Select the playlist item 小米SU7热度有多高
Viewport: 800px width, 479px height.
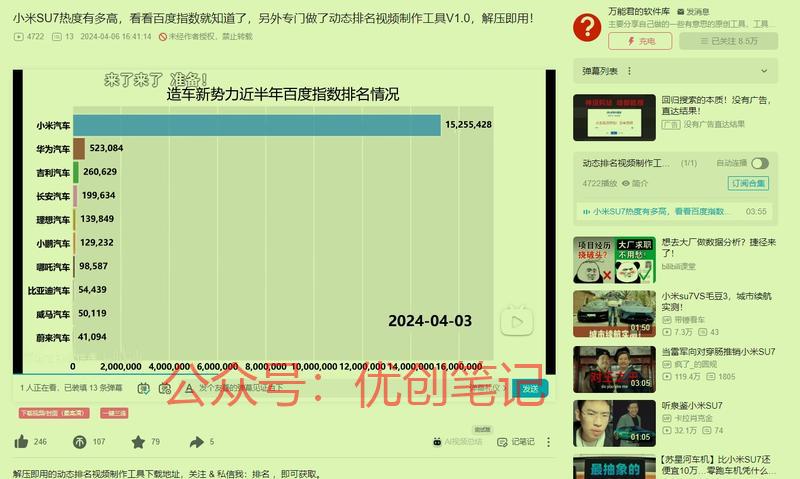pos(676,211)
